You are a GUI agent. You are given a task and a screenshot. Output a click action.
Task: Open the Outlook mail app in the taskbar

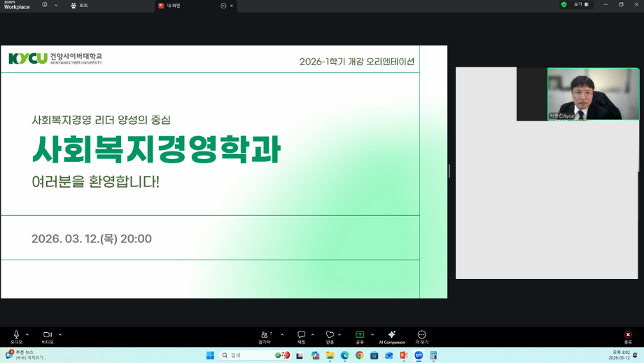pyautogui.click(x=389, y=355)
